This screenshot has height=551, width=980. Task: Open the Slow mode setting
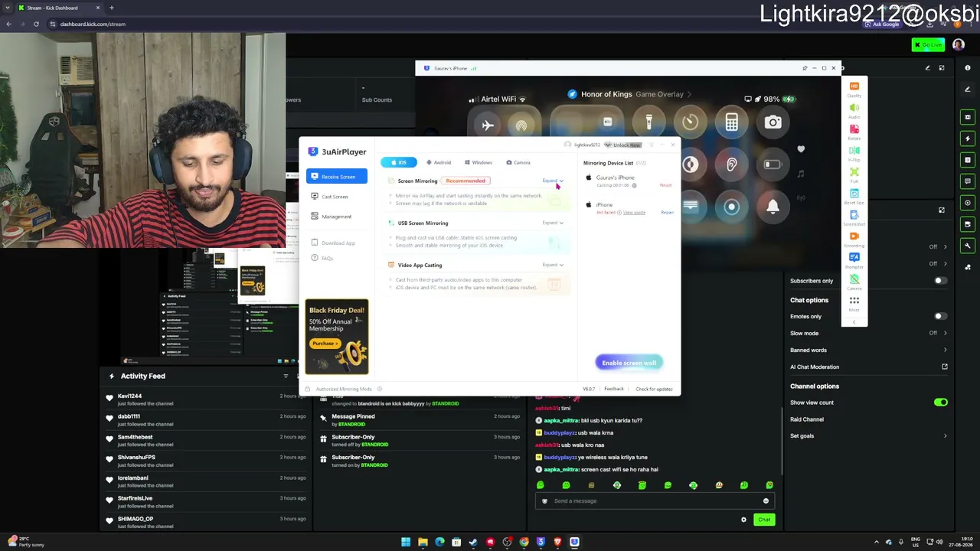(x=867, y=333)
